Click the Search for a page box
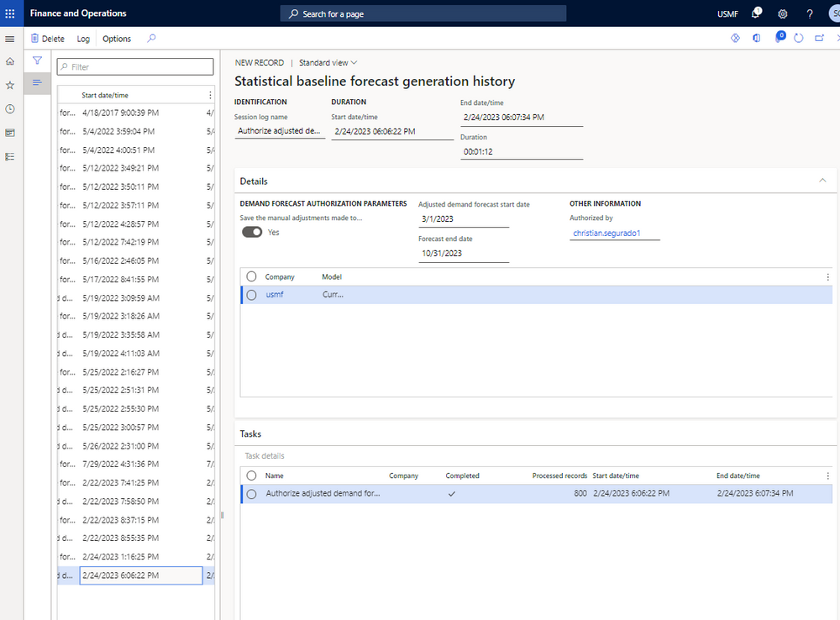Viewport: 840px width, 620px height. tap(423, 13)
